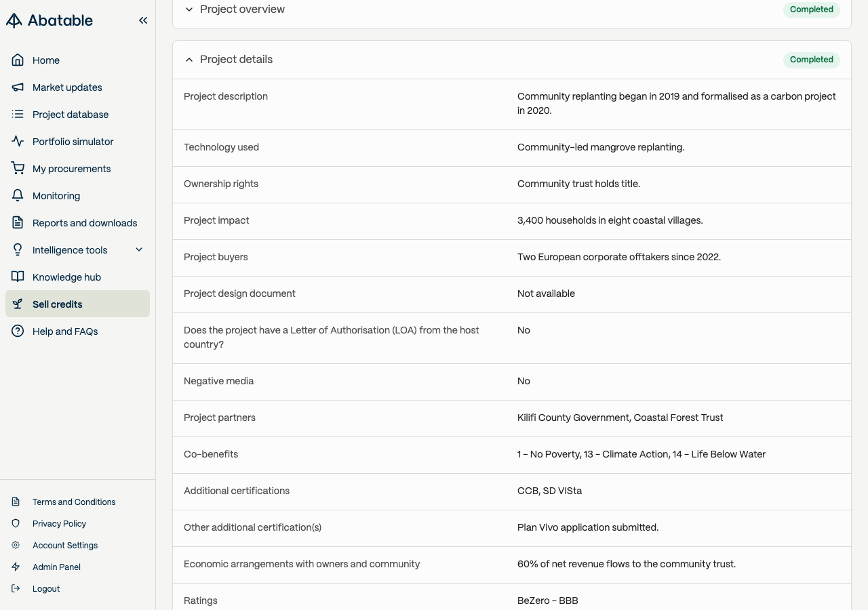
Task: Open Home in the sidebar
Action: (x=77, y=60)
